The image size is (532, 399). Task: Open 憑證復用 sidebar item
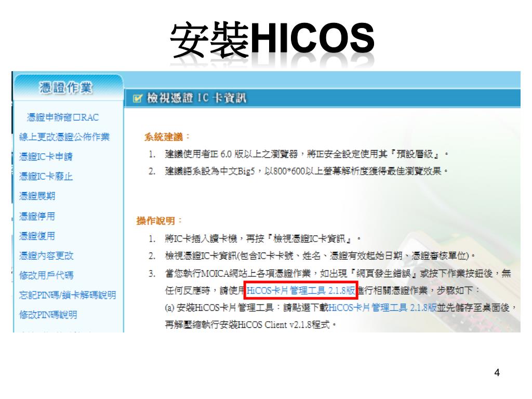coord(37,235)
